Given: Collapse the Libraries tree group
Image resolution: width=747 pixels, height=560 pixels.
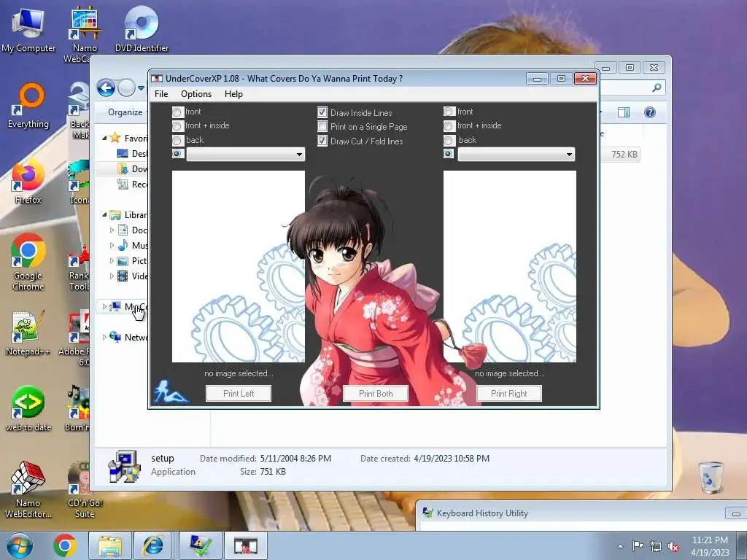Looking at the screenshot, I should [104, 215].
